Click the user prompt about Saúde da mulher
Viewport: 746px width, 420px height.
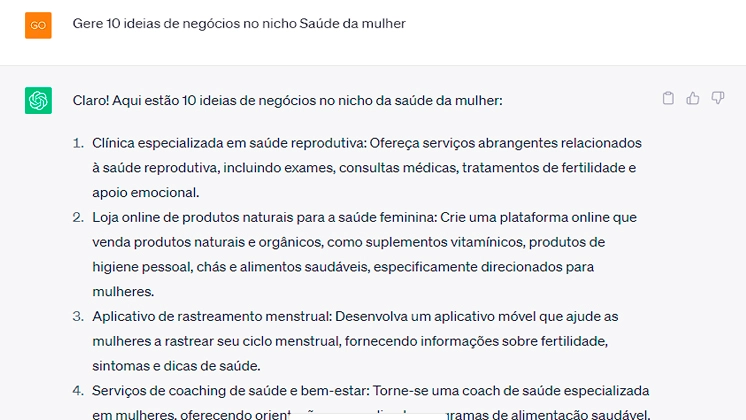[x=239, y=23]
